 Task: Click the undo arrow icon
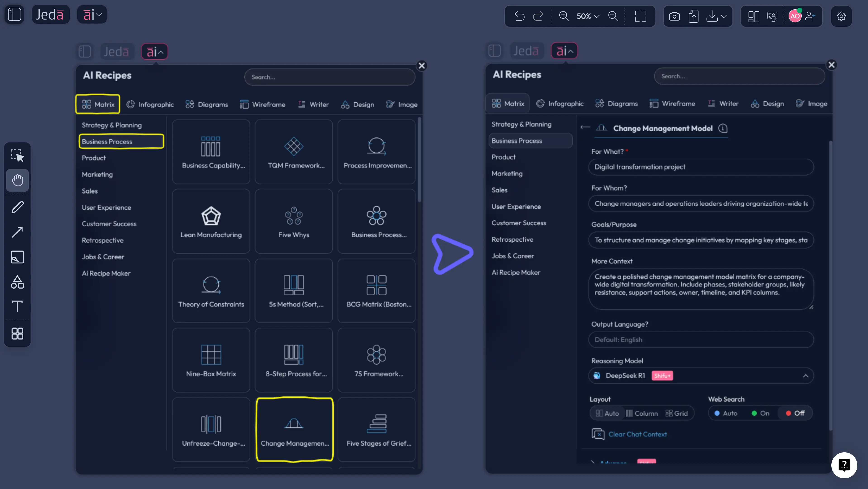click(519, 16)
